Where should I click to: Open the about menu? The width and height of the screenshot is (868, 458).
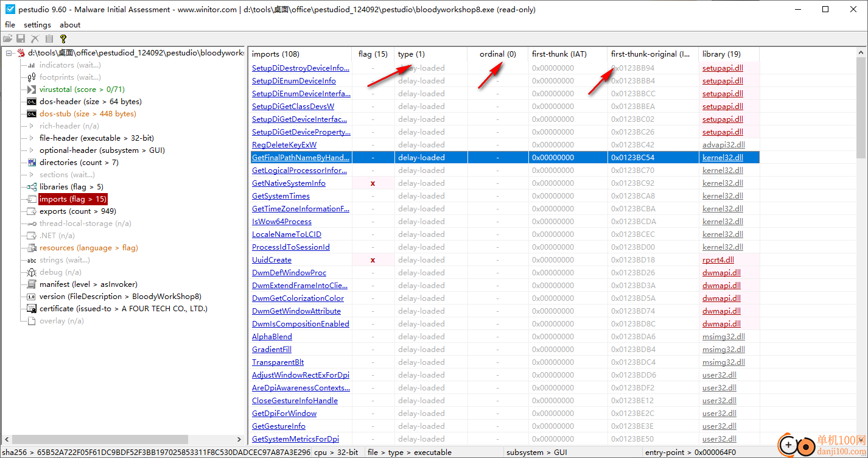(x=70, y=25)
